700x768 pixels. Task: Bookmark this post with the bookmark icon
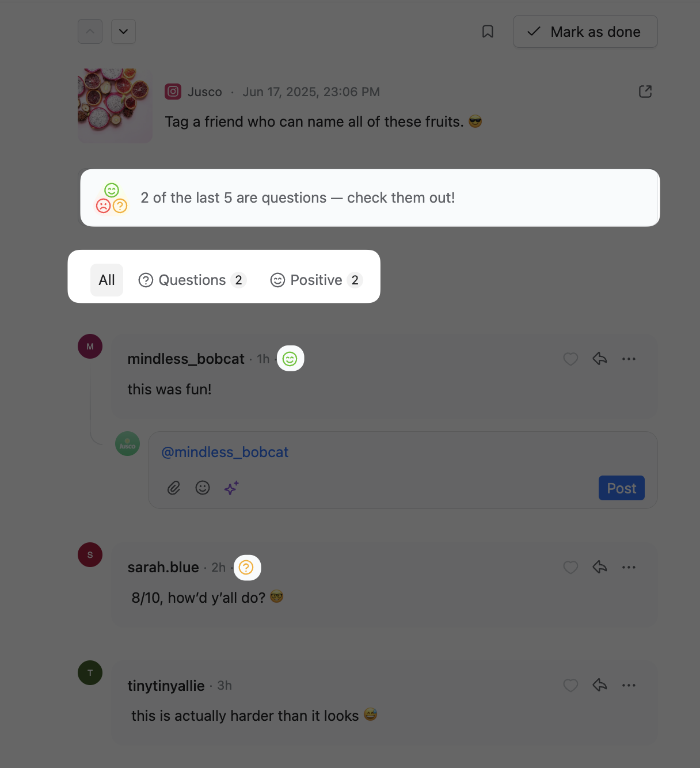coord(488,32)
